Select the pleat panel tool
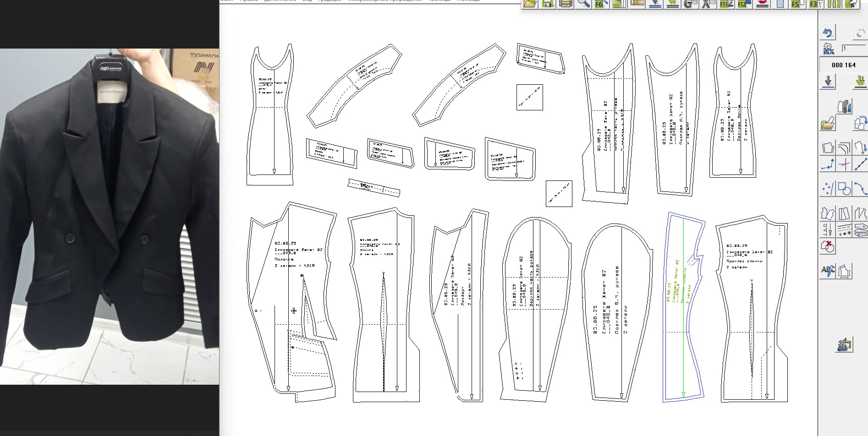Image resolution: width=868 pixels, height=436 pixels. [844, 213]
